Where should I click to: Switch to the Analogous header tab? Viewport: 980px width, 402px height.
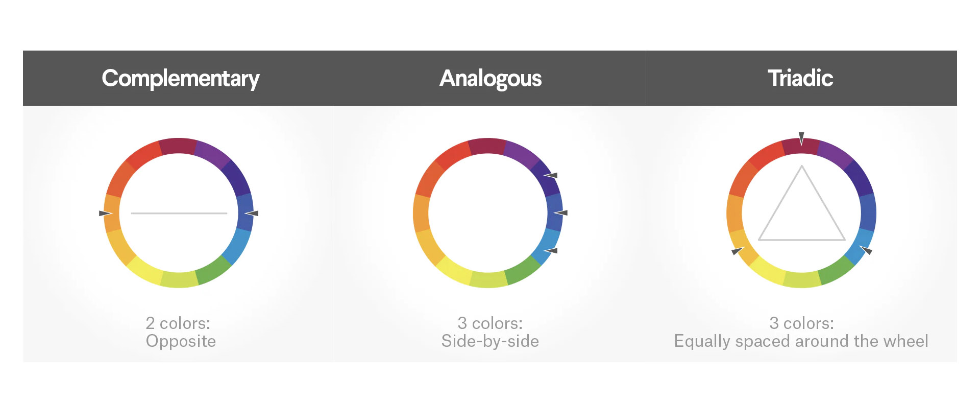coord(490,78)
